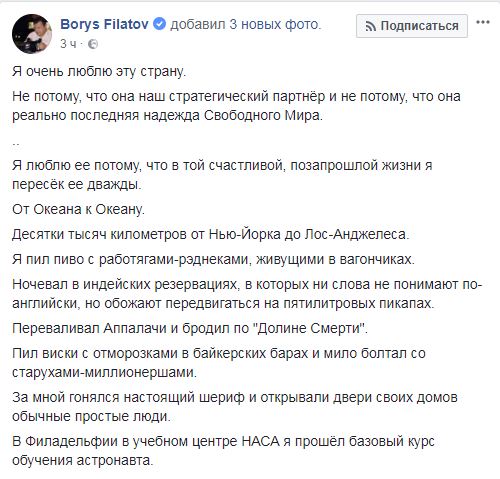
Task: Click the RSS follow icon in Подписаться
Action: pos(371,26)
